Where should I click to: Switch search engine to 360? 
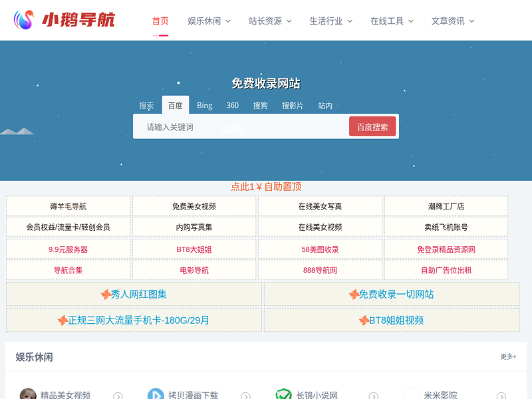232,106
